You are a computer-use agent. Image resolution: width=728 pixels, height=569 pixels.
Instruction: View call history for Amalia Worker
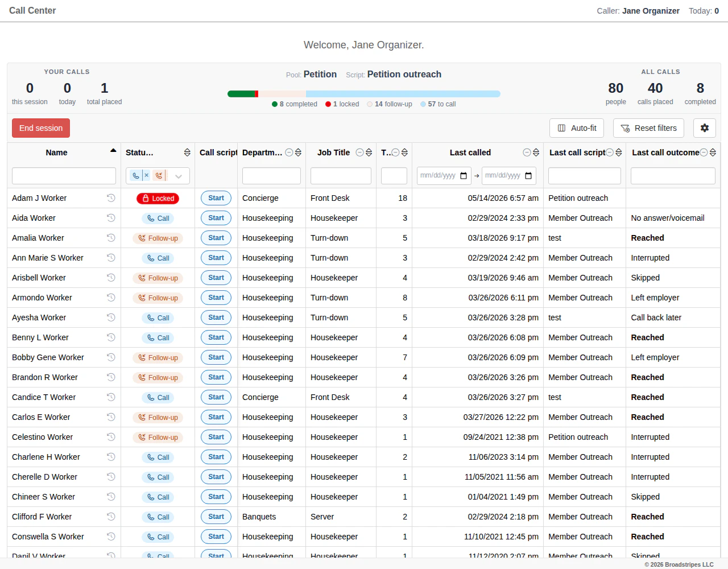111,238
